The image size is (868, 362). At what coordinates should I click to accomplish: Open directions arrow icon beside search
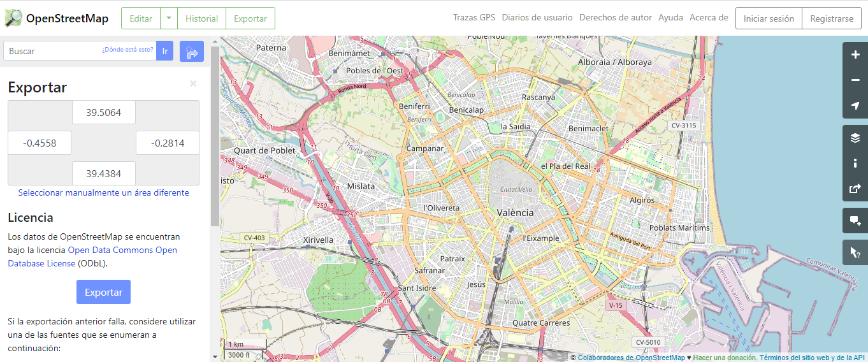(x=192, y=51)
